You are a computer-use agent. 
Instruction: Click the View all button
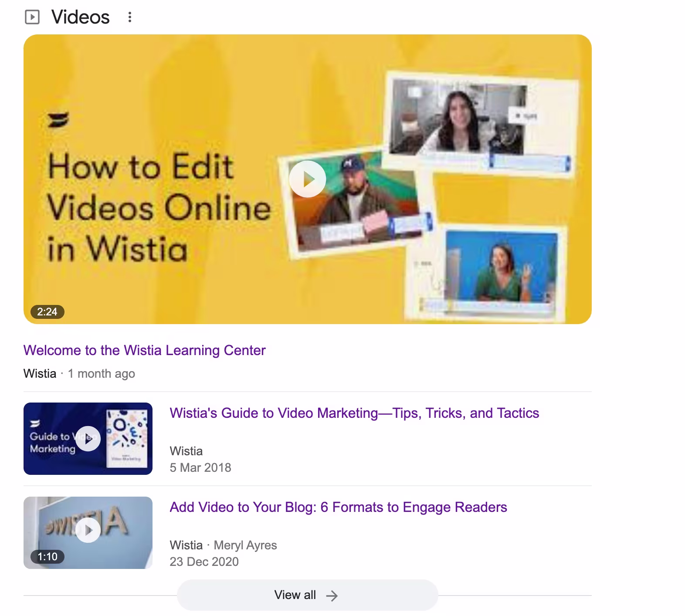pyautogui.click(x=307, y=595)
